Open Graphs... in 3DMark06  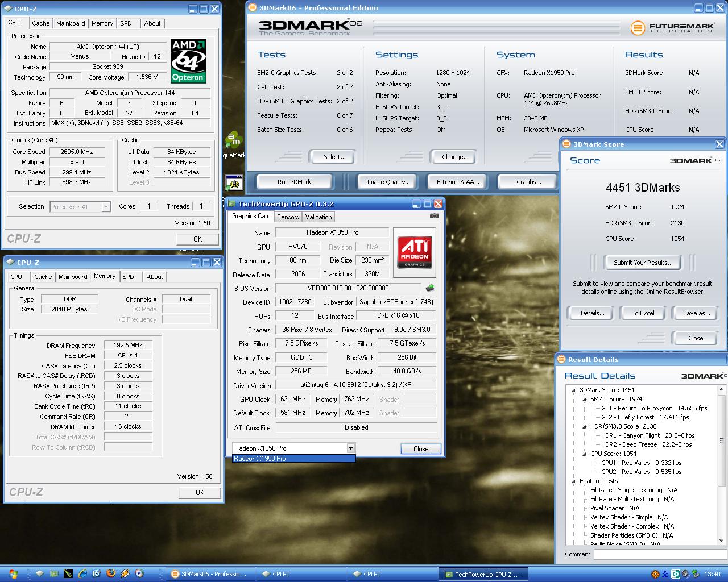528,182
